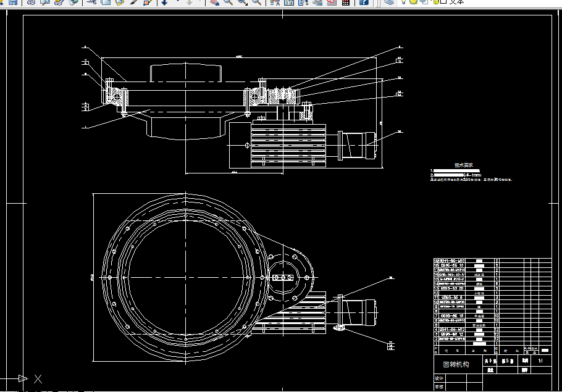Click the UCS X axis icon
This screenshot has height=392, width=562.
pyautogui.click(x=38, y=379)
